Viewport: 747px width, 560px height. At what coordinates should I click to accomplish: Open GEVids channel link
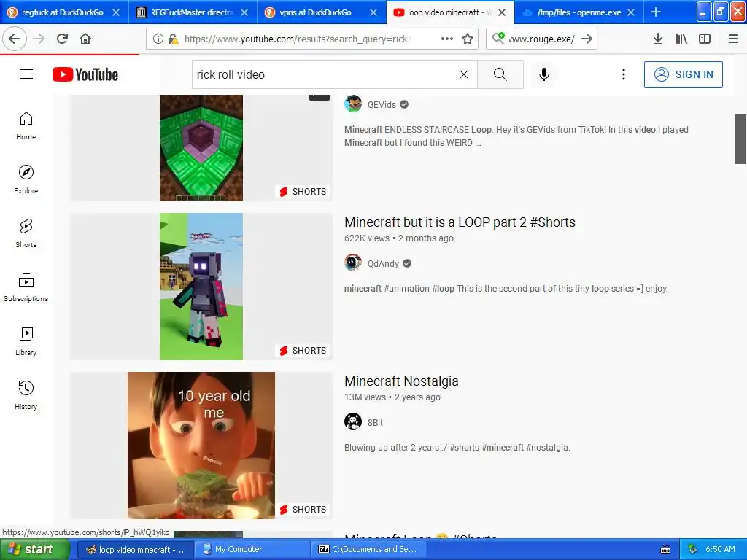(x=382, y=105)
